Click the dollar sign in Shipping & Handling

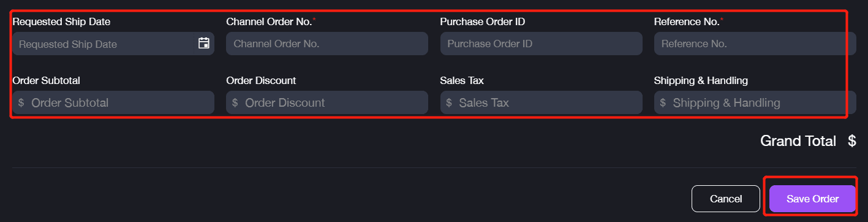[663, 102]
